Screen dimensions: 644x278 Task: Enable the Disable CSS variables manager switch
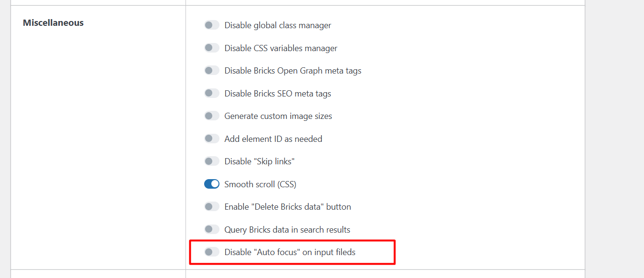[212, 48]
